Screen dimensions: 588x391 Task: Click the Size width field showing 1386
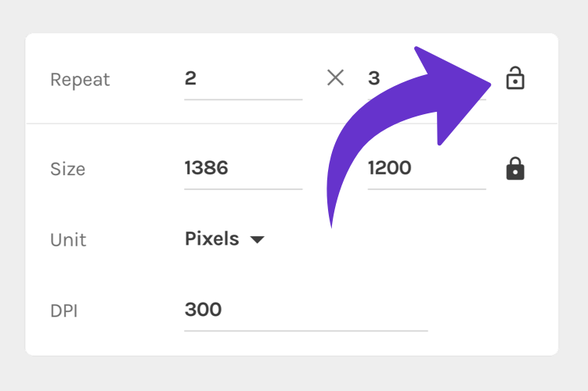click(243, 168)
